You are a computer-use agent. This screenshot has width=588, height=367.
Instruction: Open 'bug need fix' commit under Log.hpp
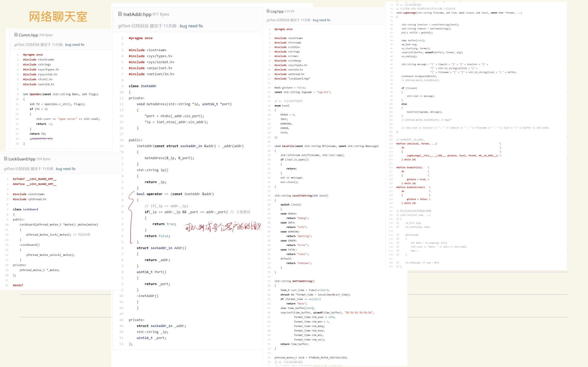(321, 20)
